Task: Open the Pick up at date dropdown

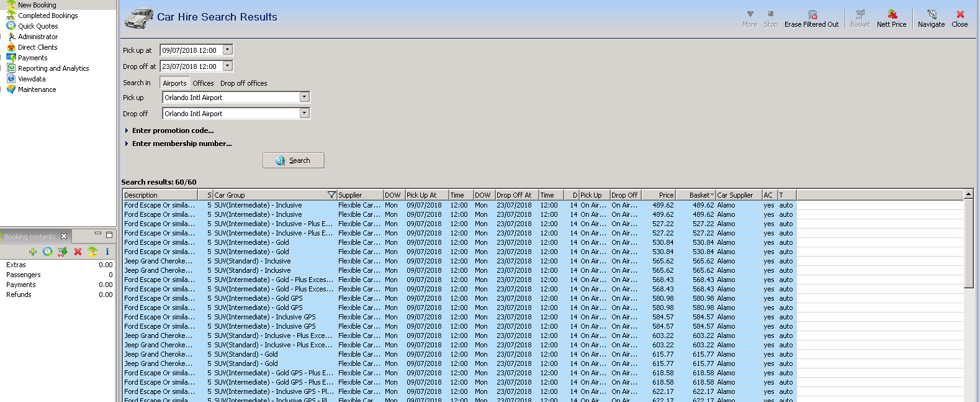Action: 228,50
